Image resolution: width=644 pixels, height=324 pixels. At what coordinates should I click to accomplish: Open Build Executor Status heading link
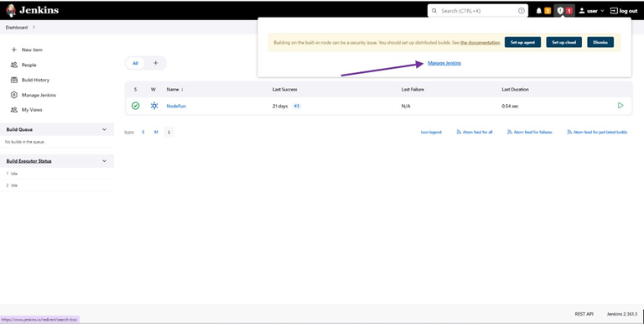[29, 161]
